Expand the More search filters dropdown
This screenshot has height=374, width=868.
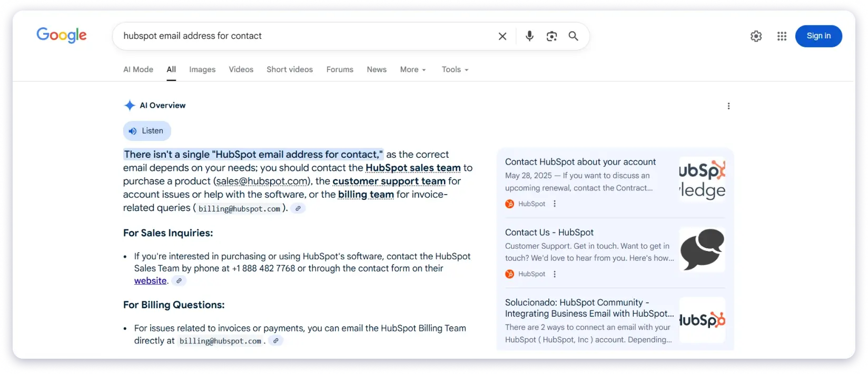(x=413, y=69)
